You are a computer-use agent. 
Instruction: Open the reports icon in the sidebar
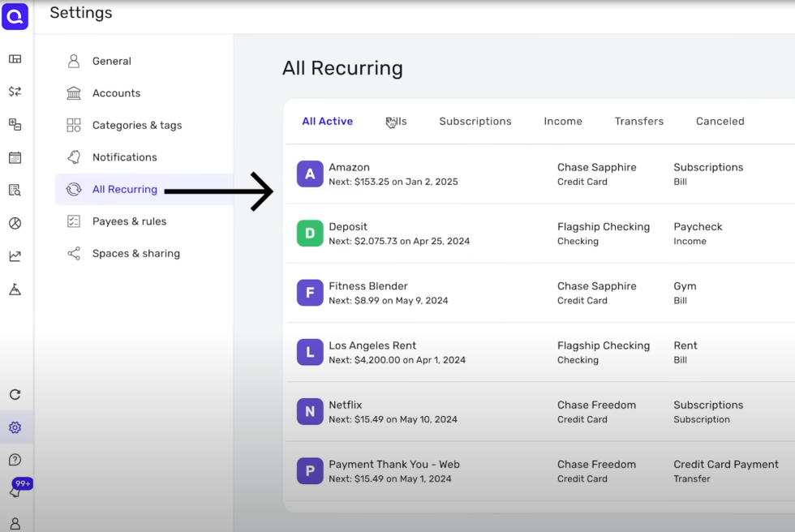click(15, 190)
